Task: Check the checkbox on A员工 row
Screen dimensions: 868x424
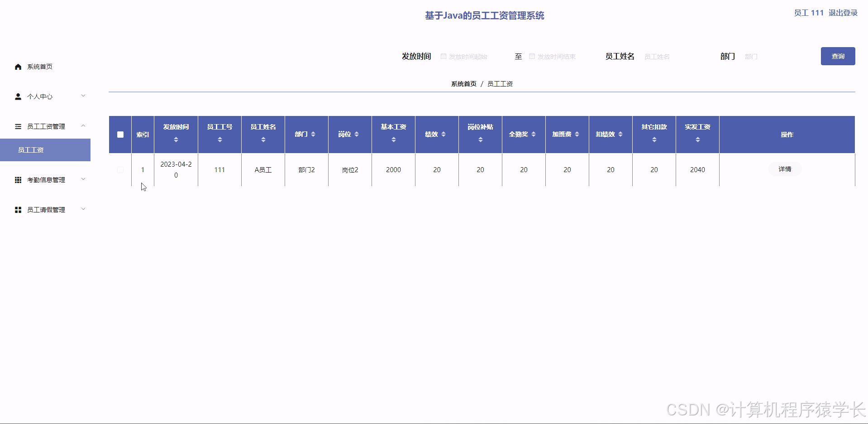Action: click(x=120, y=170)
